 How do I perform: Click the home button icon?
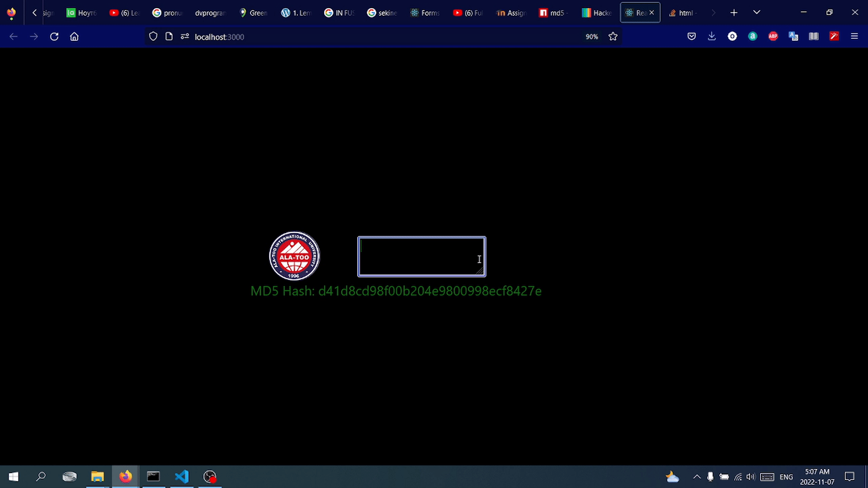click(74, 37)
